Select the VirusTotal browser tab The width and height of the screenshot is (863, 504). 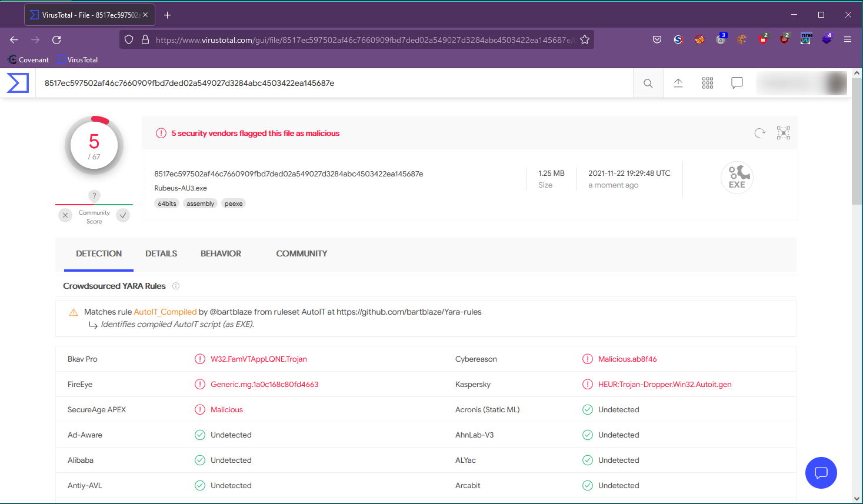89,15
